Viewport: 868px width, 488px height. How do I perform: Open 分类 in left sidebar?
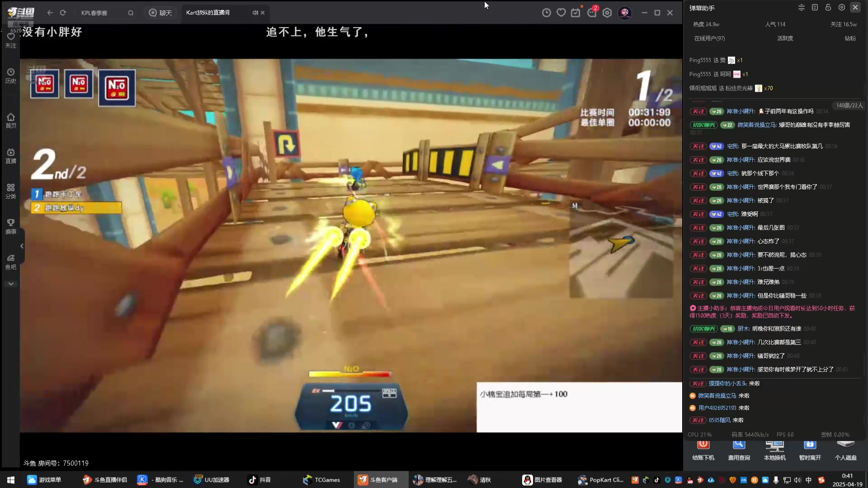coord(11,191)
